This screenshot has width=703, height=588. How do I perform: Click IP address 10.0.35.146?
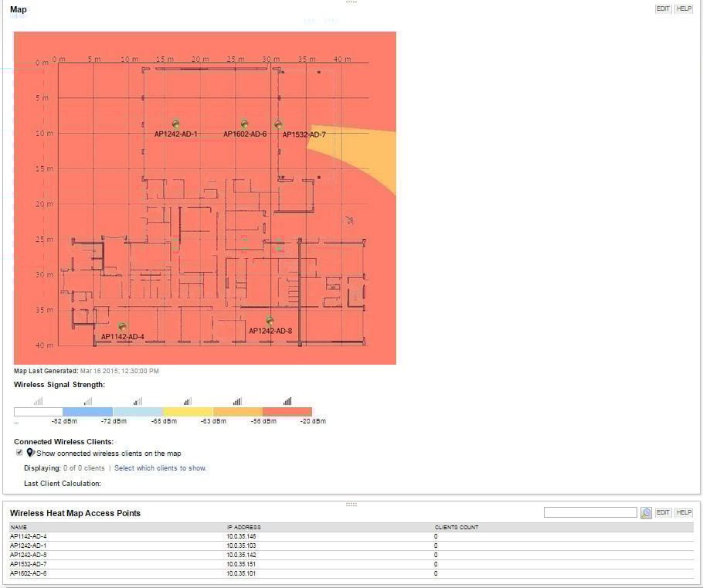241,536
